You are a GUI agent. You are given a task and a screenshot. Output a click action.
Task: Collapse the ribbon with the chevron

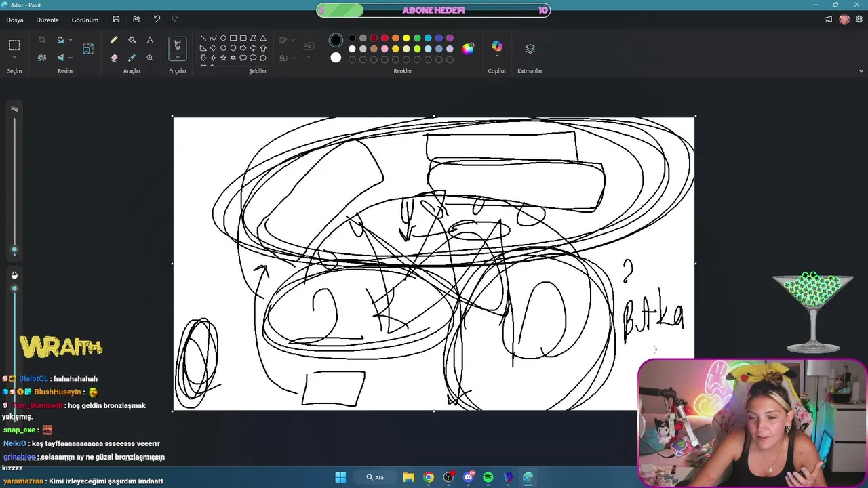pyautogui.click(x=861, y=71)
